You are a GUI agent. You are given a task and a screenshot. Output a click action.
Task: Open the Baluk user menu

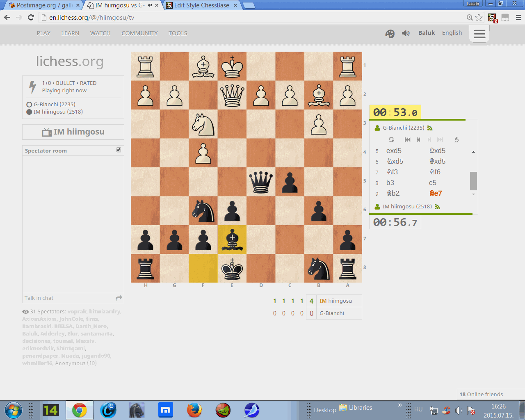(x=427, y=33)
